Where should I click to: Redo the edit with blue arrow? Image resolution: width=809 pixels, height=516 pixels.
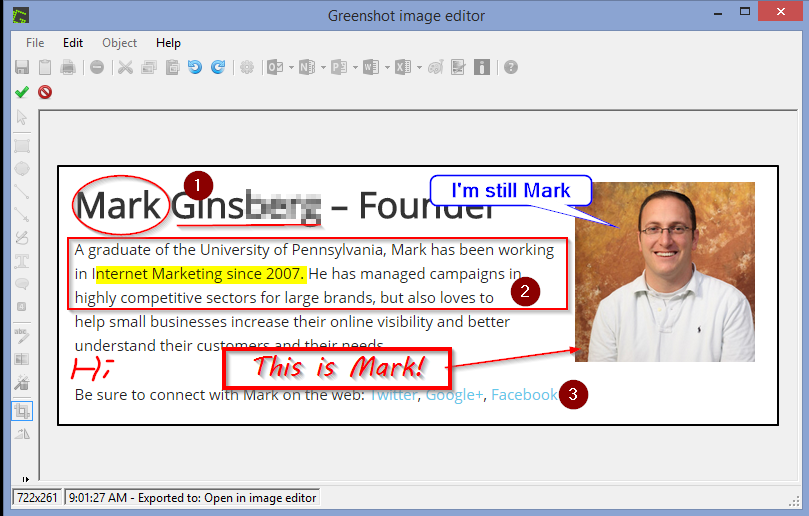[x=218, y=67]
